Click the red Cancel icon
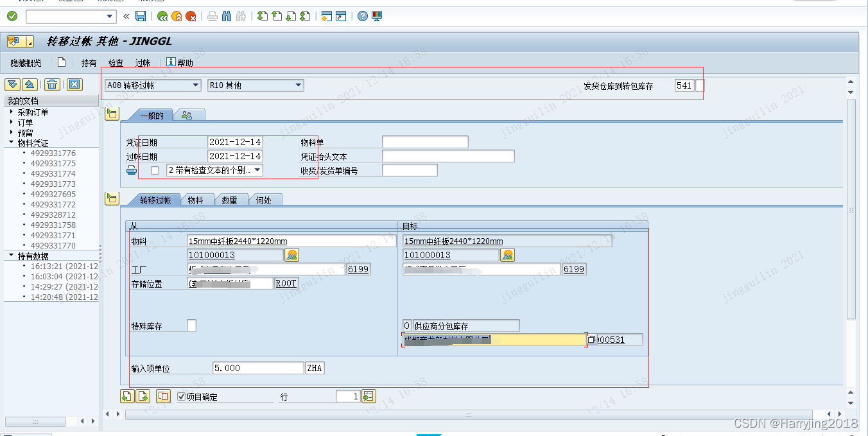Screen dimensions: 868x436 pos(191,16)
